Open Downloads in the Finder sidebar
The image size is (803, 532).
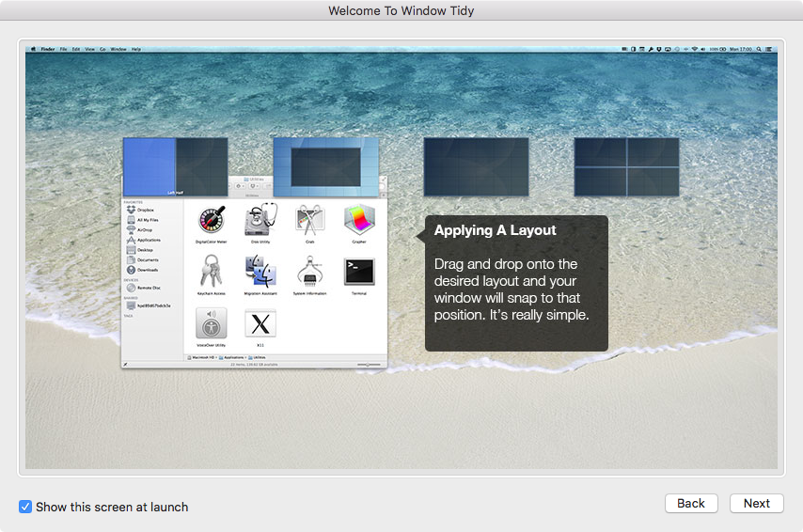coord(142,270)
